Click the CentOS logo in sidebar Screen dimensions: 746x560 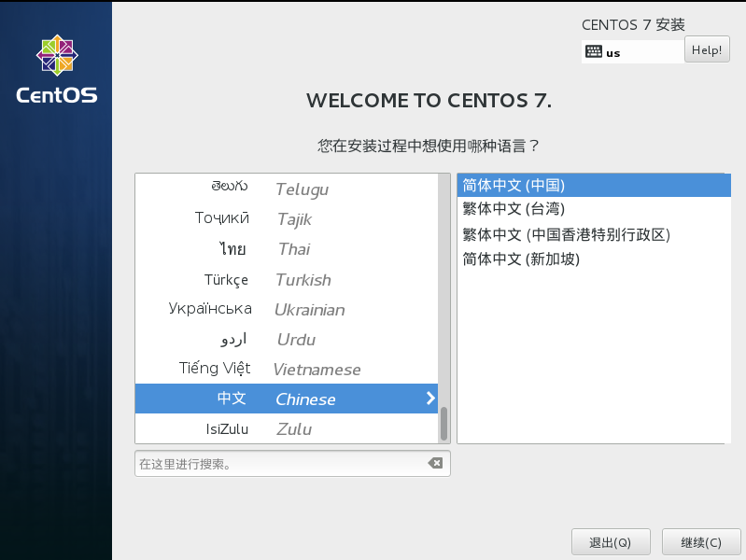click(57, 69)
